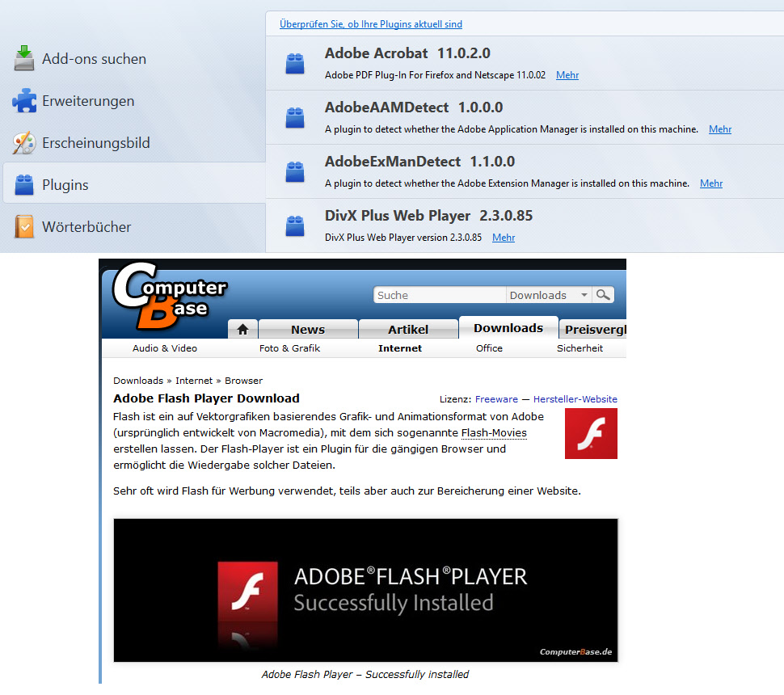Select Wörterbücher category
The width and height of the screenshot is (784, 695).
[86, 227]
